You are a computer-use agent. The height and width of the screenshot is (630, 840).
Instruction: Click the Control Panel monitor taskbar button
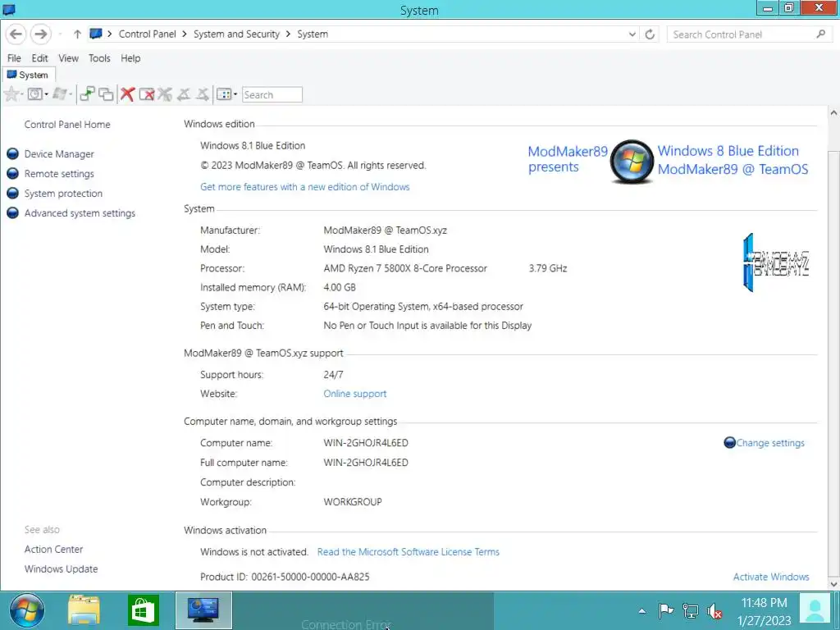coord(203,610)
